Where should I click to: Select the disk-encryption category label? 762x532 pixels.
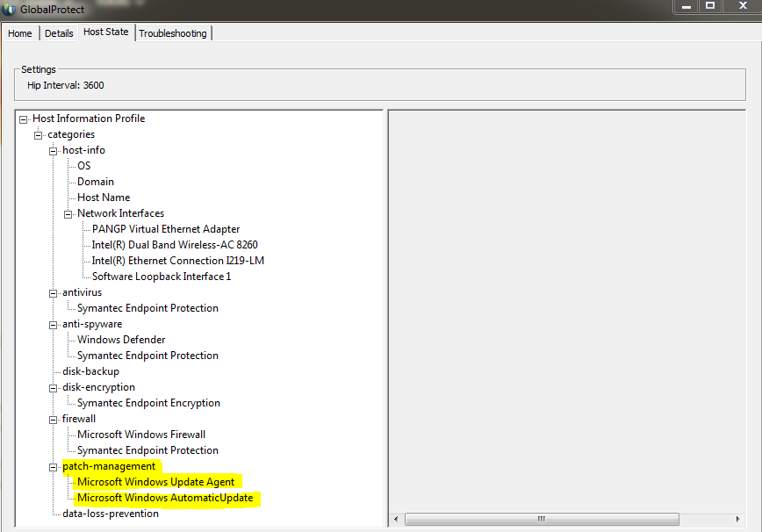(98, 387)
